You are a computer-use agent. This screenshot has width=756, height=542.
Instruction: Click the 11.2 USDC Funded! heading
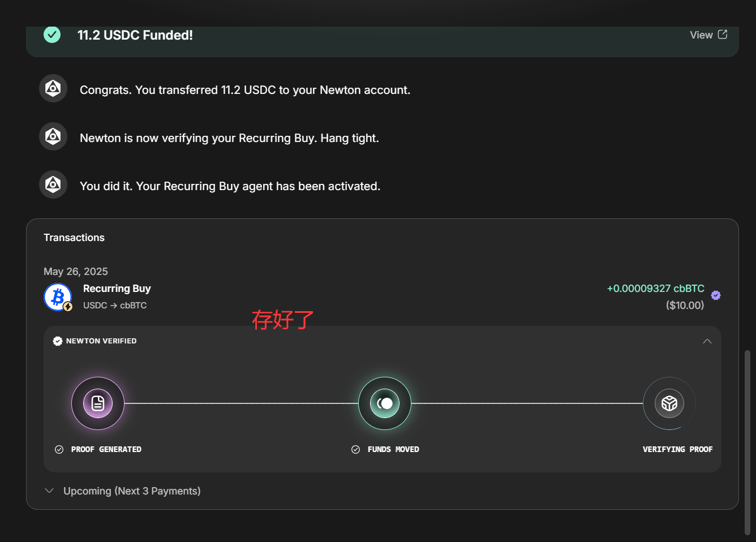pyautogui.click(x=135, y=35)
